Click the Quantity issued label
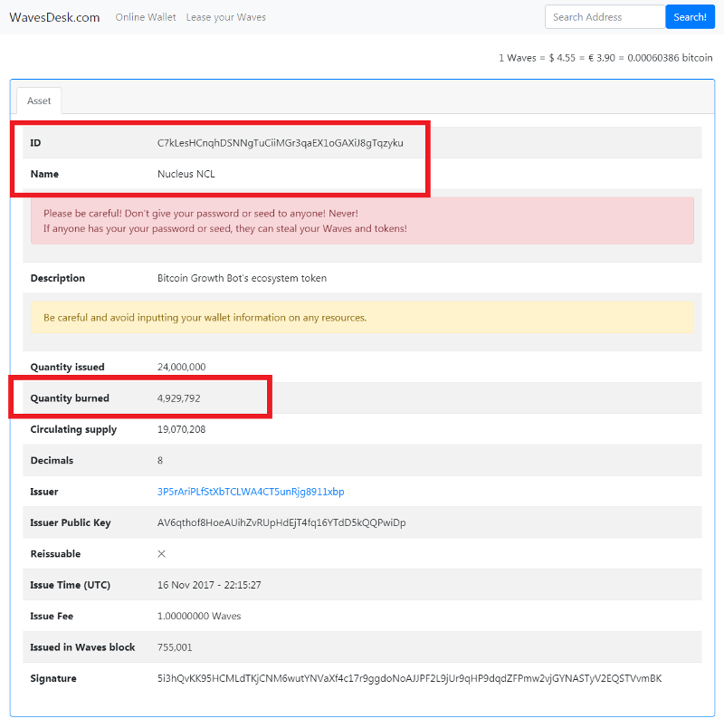724x728 pixels. coord(67,367)
